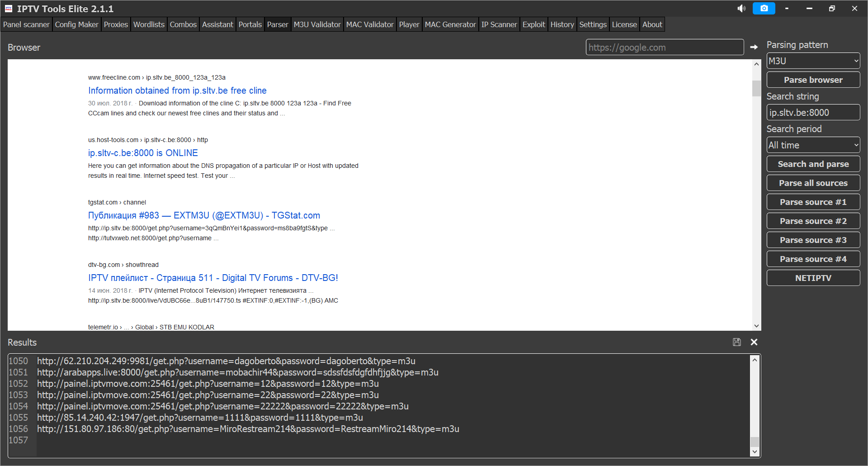The image size is (868, 466).
Task: Open the IP Scanner tab
Action: coord(499,24)
